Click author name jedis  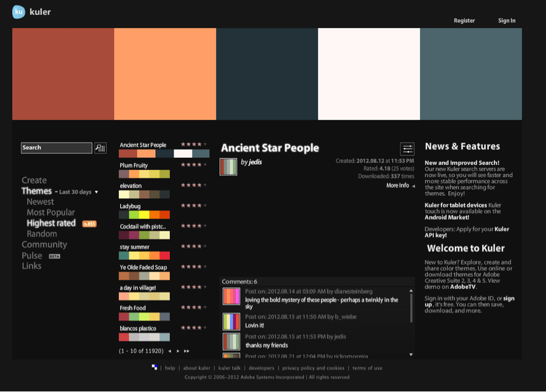pyautogui.click(x=255, y=162)
